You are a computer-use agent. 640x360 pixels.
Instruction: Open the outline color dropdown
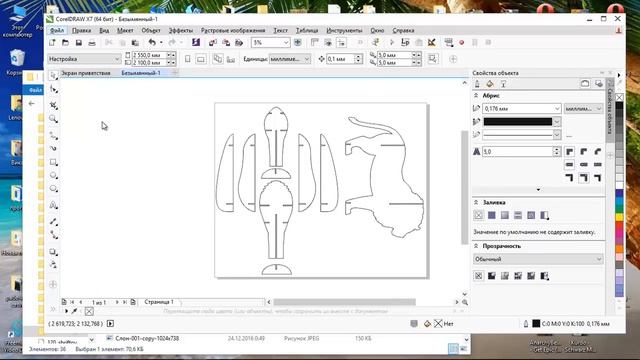click(x=557, y=122)
